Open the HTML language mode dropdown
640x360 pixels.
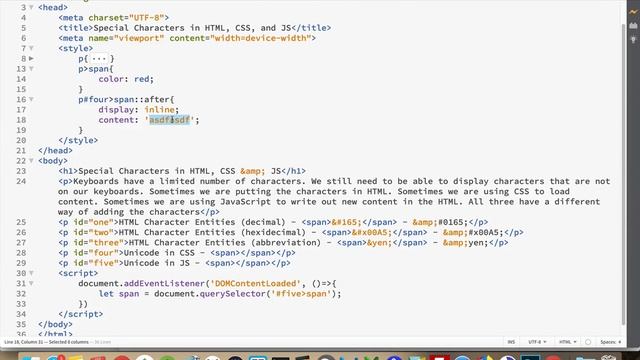(x=567, y=342)
